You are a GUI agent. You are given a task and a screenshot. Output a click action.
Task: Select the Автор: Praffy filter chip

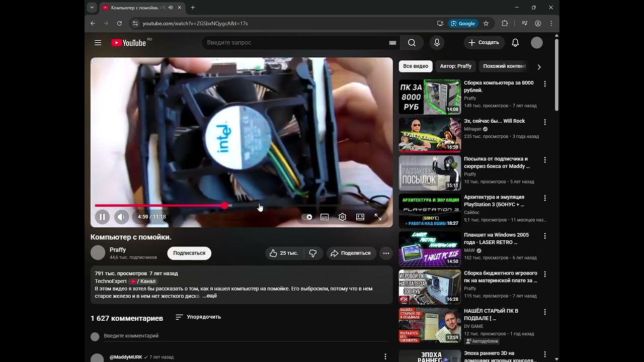456,66
